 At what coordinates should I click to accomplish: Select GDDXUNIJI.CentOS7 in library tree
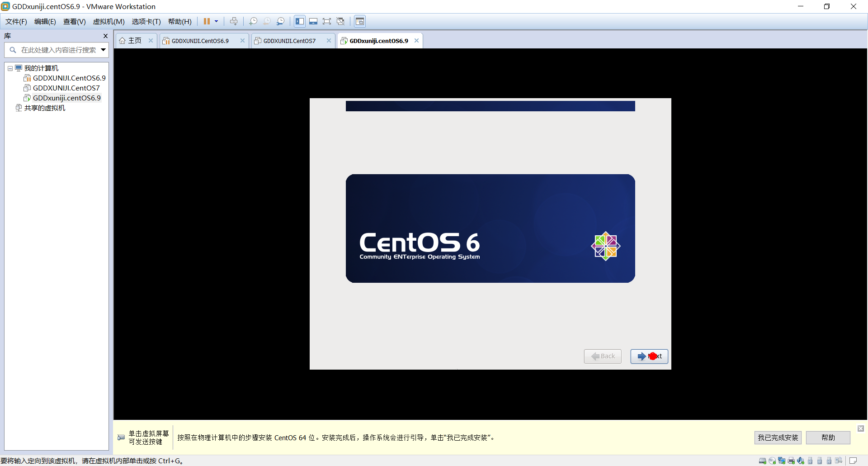coord(66,88)
